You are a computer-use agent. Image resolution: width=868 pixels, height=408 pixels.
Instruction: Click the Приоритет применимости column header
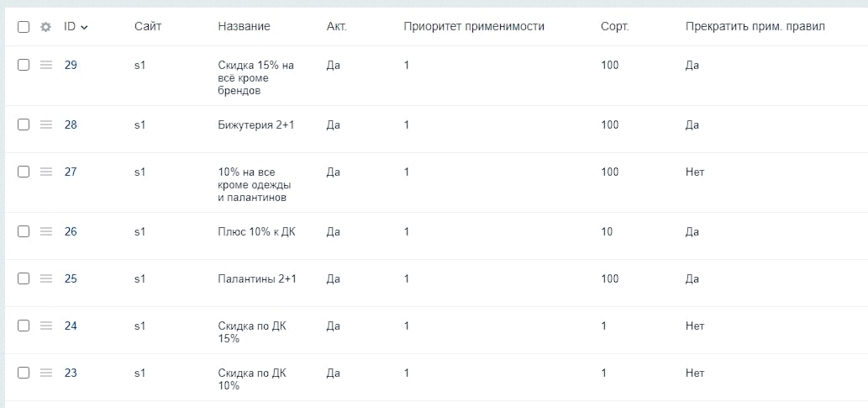(x=474, y=26)
